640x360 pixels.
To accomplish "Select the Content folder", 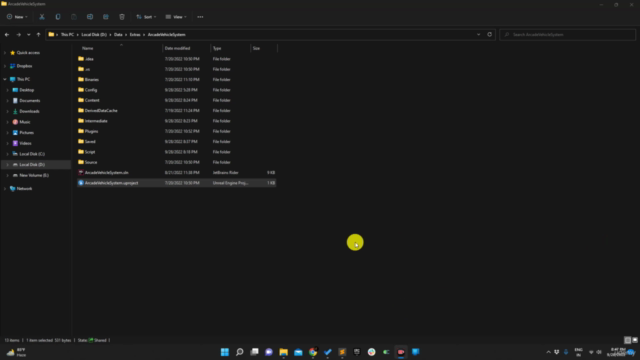I will pos(176,100).
